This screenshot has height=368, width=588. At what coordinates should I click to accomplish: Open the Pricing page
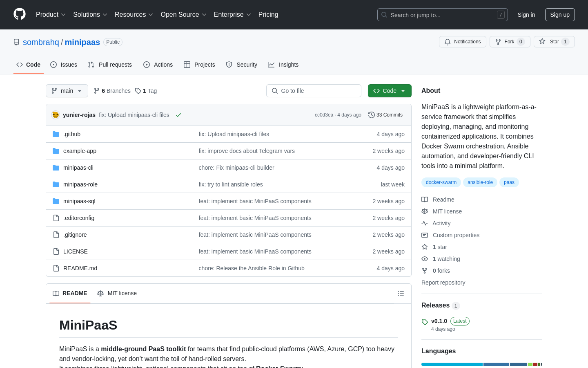coord(268,15)
